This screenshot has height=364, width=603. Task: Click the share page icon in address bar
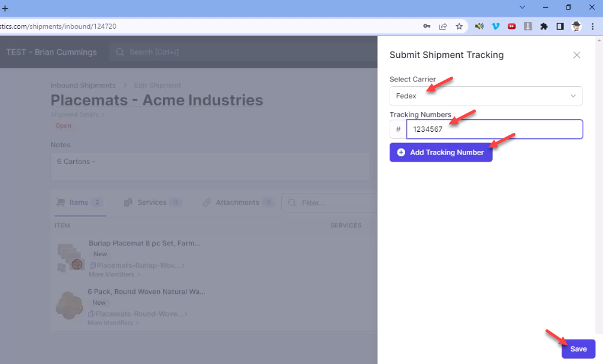(x=443, y=26)
